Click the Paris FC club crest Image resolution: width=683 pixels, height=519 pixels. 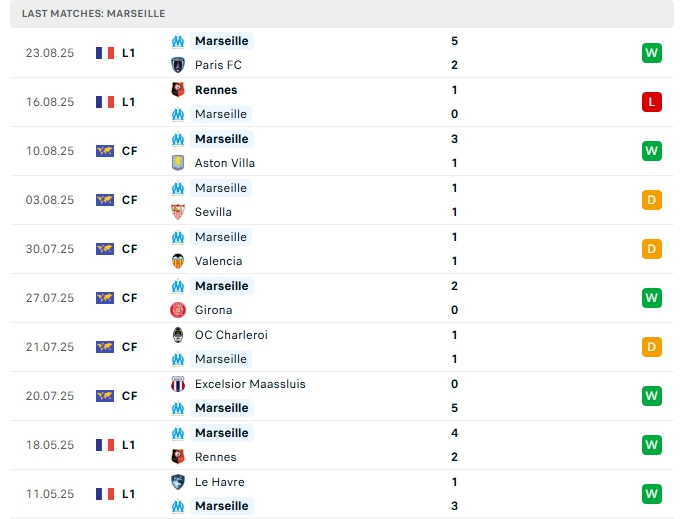(179, 65)
